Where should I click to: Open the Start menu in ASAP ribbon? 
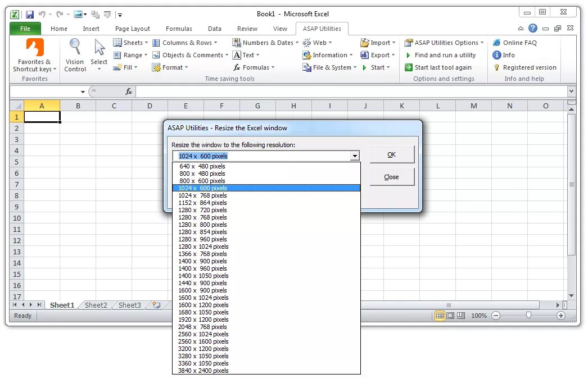(x=376, y=67)
